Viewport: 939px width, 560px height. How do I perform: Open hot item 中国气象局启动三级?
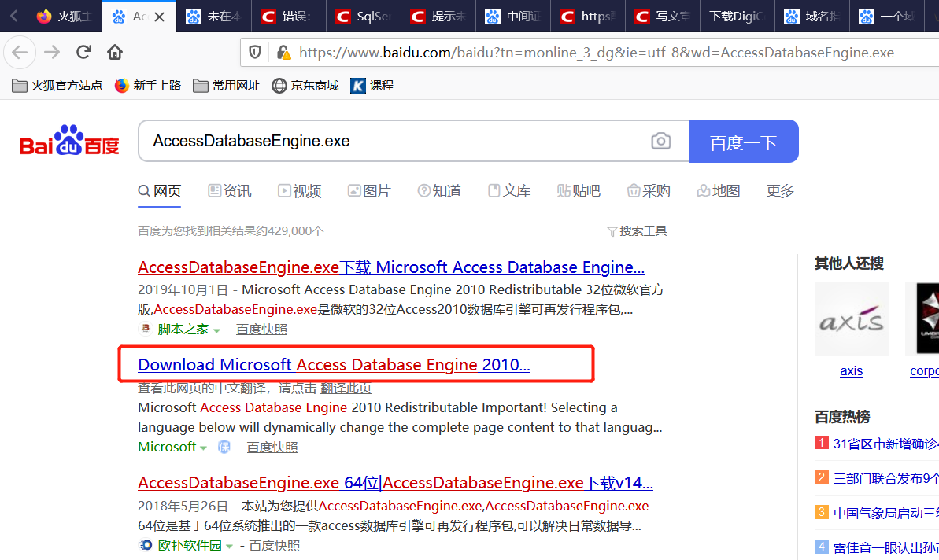(885, 514)
